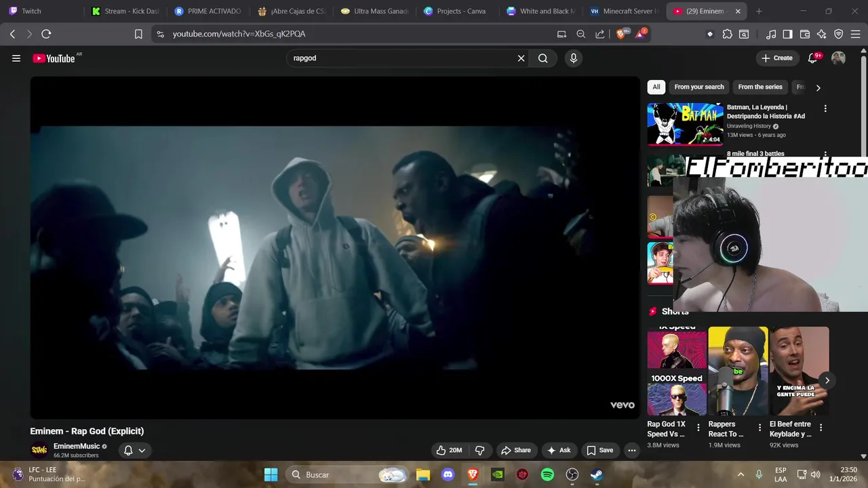Open more actions three-dot menu
Viewport: 868px width, 488px height.
click(x=632, y=450)
